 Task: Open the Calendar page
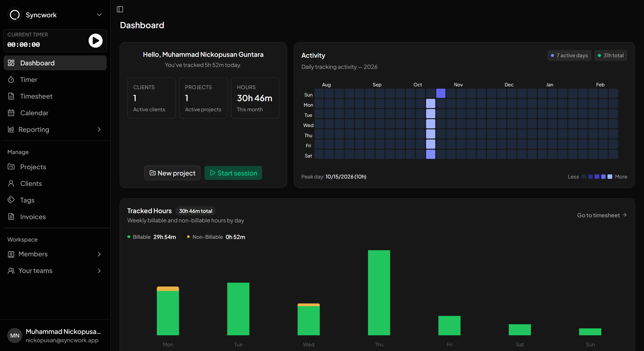click(x=55, y=113)
